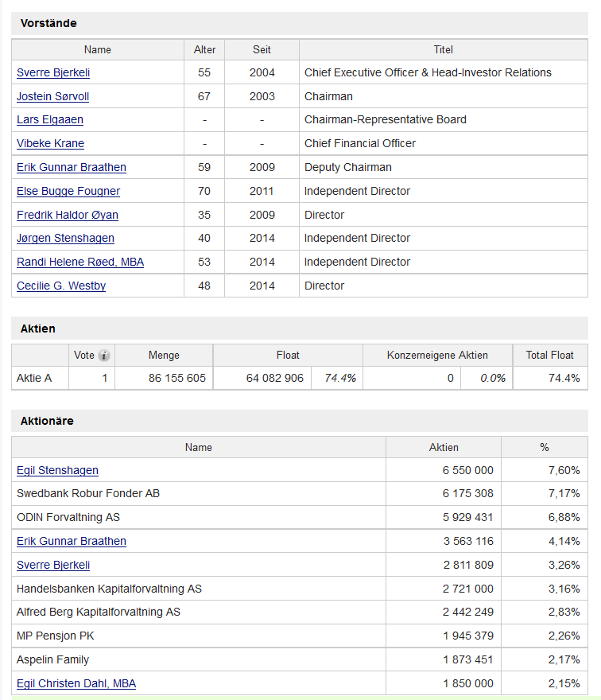Click the Vote info icon

point(104,356)
